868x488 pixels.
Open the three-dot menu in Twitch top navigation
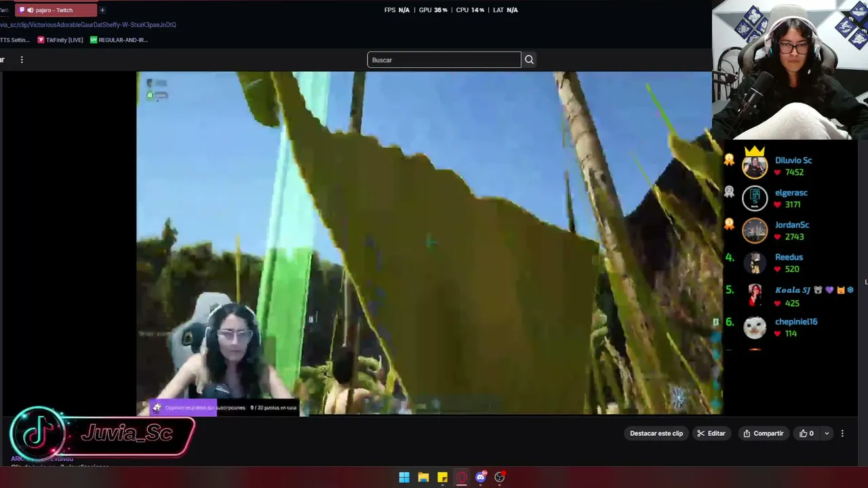tap(22, 60)
